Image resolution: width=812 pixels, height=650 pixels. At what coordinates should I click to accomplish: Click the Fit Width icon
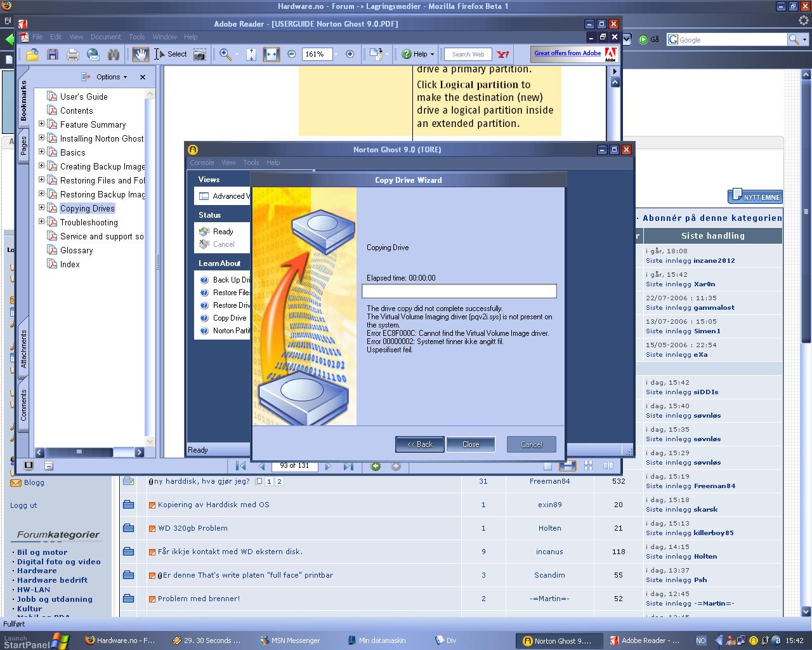[271, 55]
